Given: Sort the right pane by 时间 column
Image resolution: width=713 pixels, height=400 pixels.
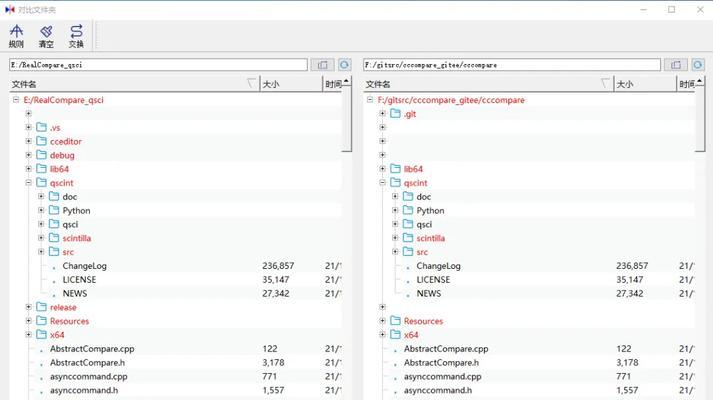Looking at the screenshot, I should click(x=687, y=84).
